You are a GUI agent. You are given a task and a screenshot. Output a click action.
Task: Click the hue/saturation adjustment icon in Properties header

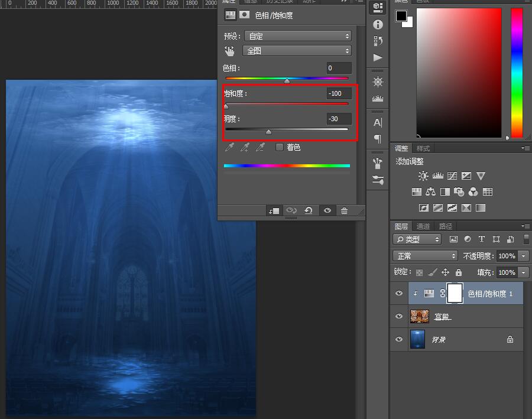[231, 15]
